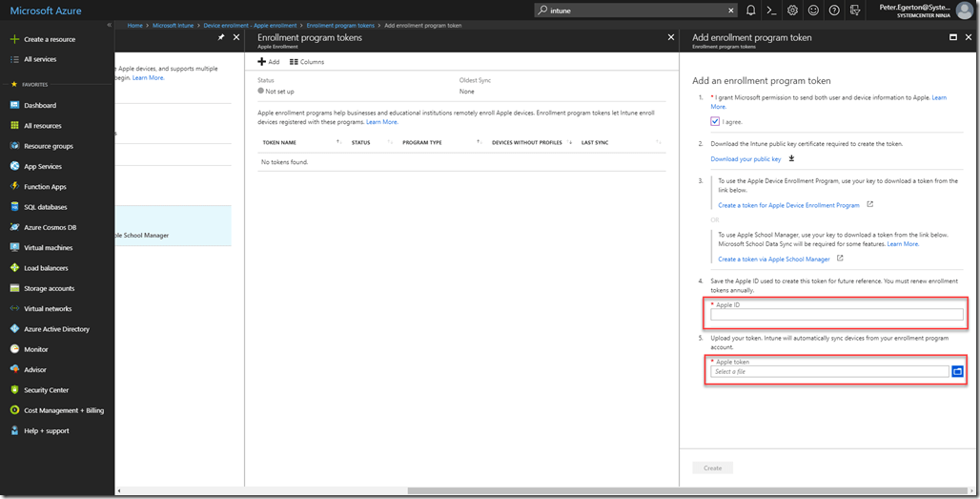Open the notifications bell icon
This screenshot has width=980, height=499.
pyautogui.click(x=751, y=10)
